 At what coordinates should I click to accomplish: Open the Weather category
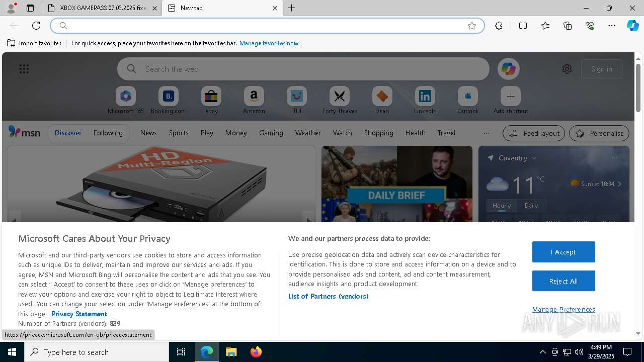[x=308, y=133]
